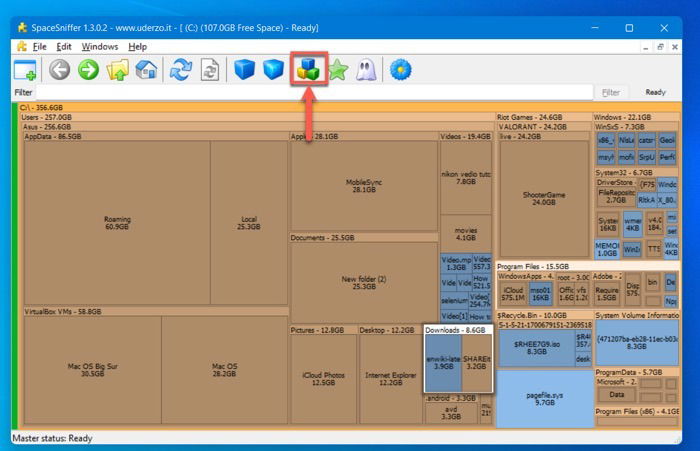The image size is (700, 451).
Task: Minimize the inner child window
Action: coord(646,47)
